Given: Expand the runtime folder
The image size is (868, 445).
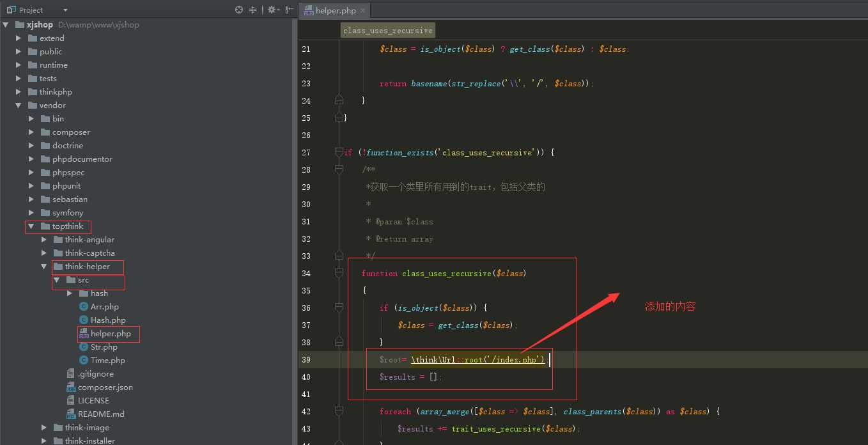Looking at the screenshot, I should coord(19,65).
